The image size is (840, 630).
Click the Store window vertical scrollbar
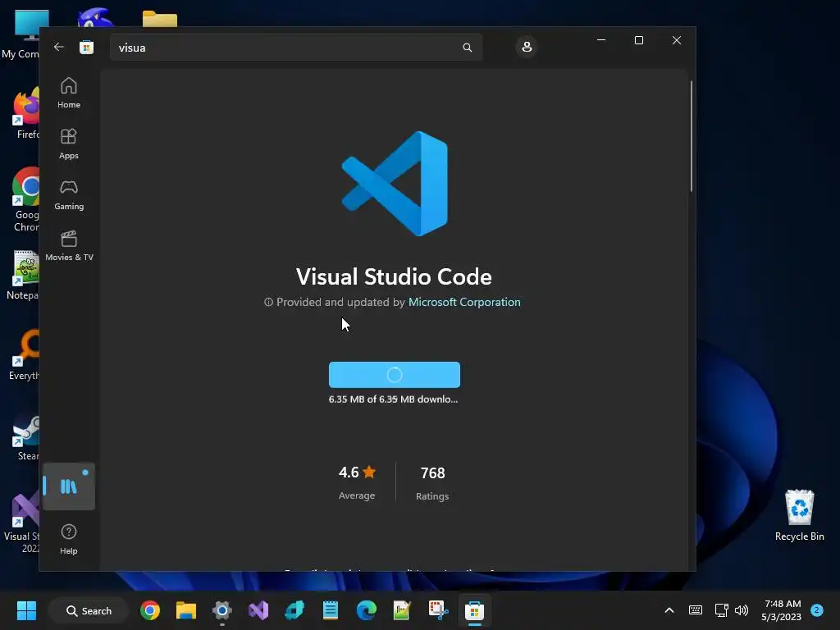pyautogui.click(x=692, y=136)
